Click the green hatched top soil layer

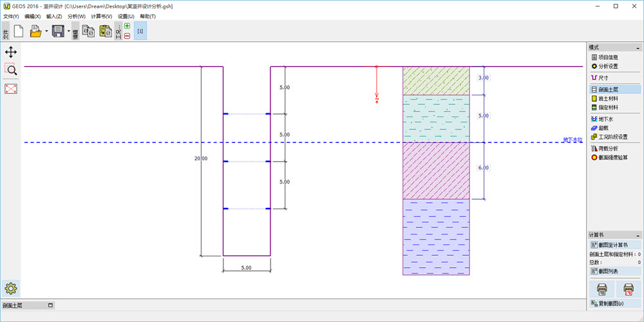point(436,81)
